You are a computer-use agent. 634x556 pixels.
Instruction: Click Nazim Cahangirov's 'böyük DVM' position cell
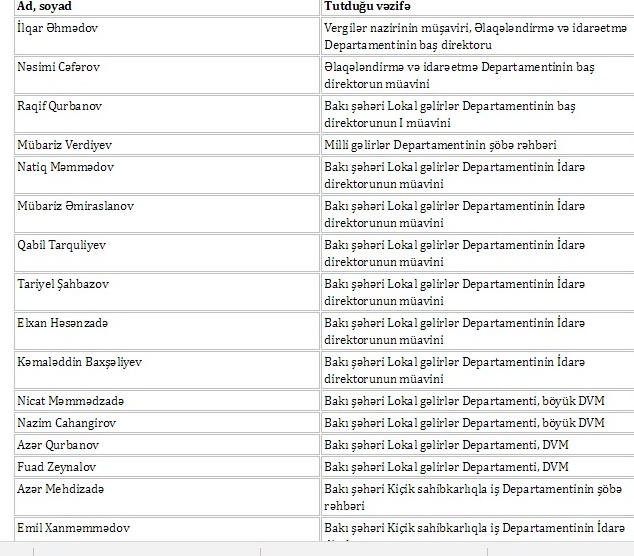[x=478, y=423]
